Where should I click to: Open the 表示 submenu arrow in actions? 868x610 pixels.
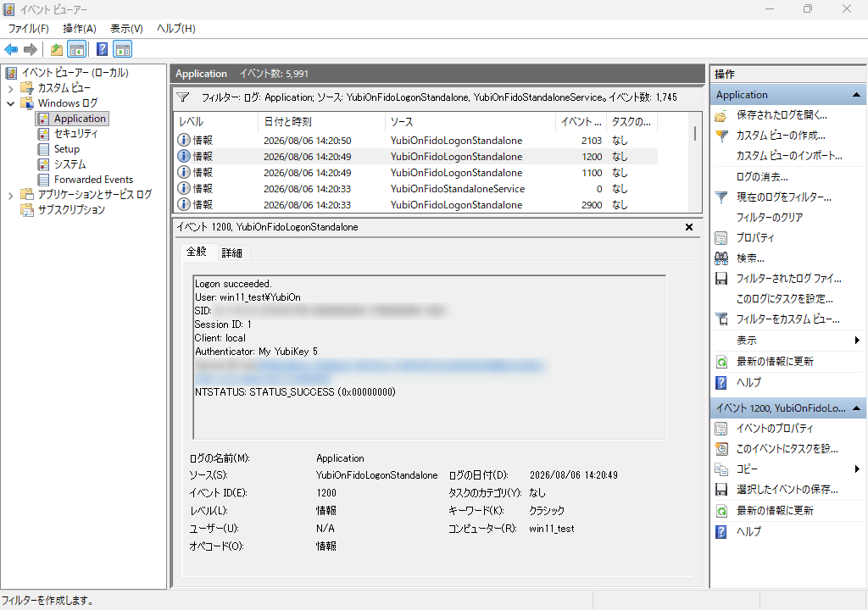(x=857, y=341)
